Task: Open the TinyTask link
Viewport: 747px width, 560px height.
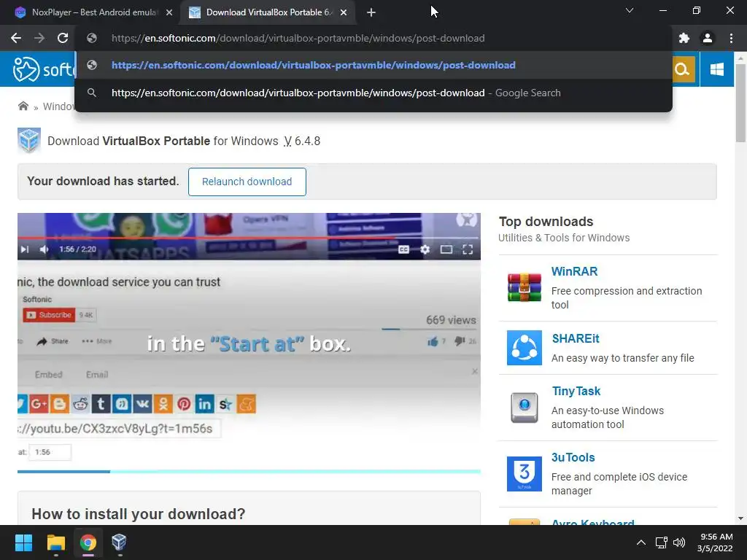Action: click(x=576, y=391)
